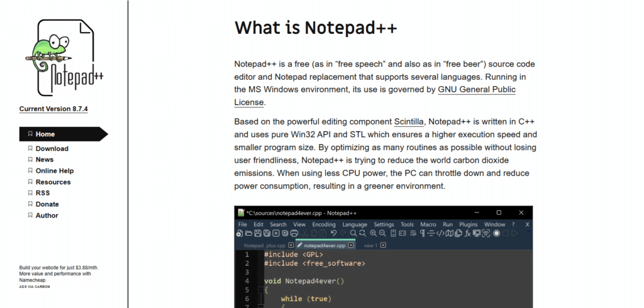Toggle the indent guide icon

(x=431, y=233)
